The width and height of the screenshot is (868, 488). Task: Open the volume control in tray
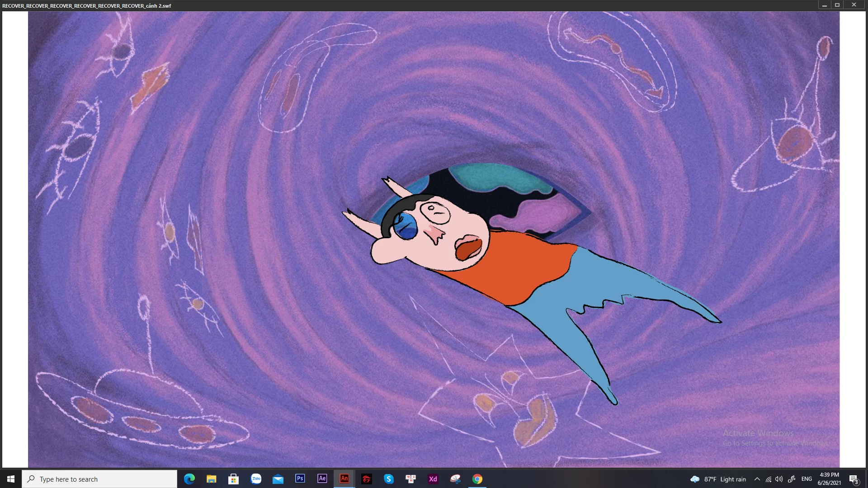click(779, 479)
